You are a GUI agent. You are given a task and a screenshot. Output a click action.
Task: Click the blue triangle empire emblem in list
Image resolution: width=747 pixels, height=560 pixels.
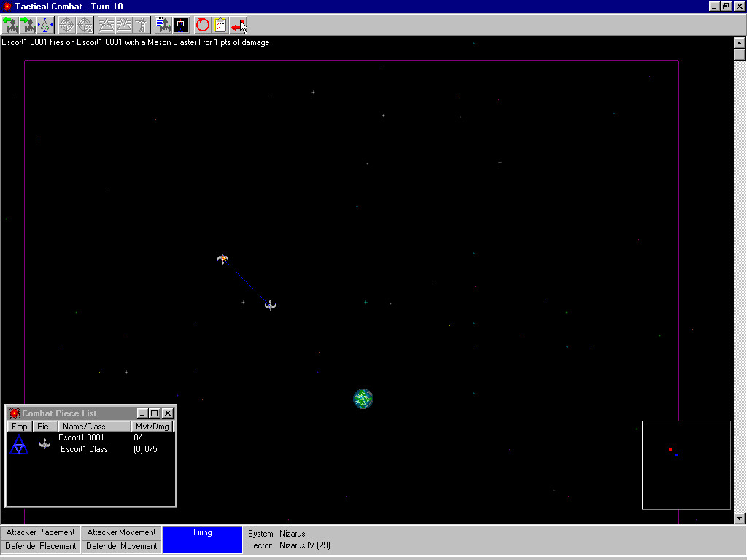click(18, 444)
